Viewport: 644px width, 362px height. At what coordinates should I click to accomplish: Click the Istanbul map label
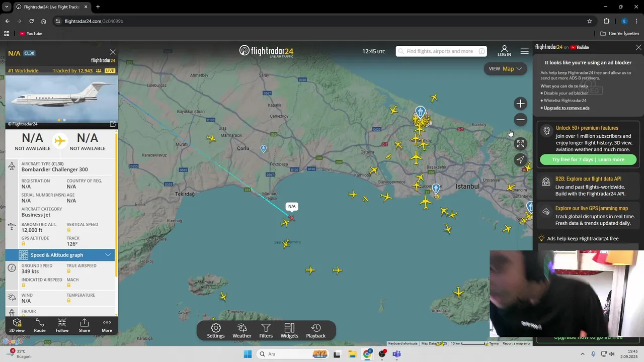click(467, 187)
